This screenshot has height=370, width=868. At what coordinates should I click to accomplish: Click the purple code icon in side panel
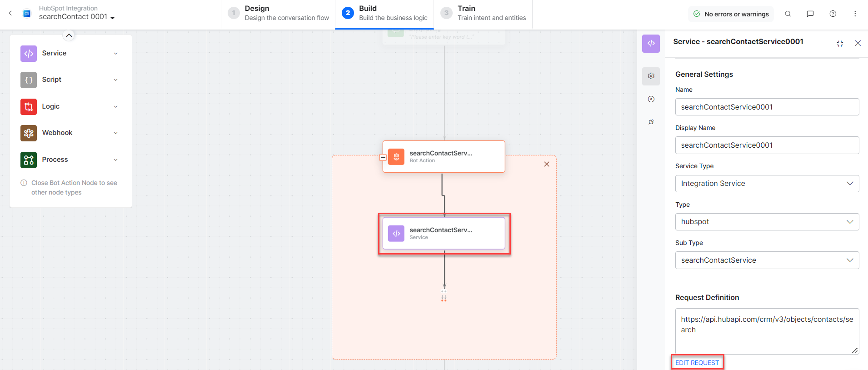click(651, 44)
